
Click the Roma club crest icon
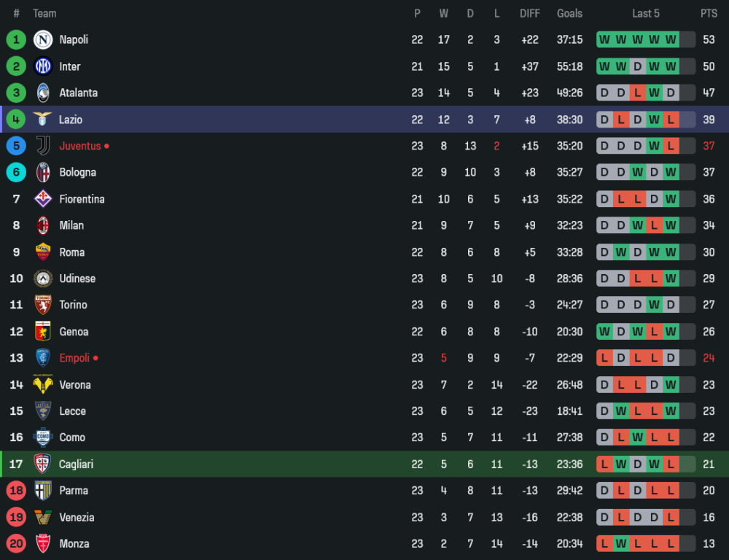tap(43, 252)
